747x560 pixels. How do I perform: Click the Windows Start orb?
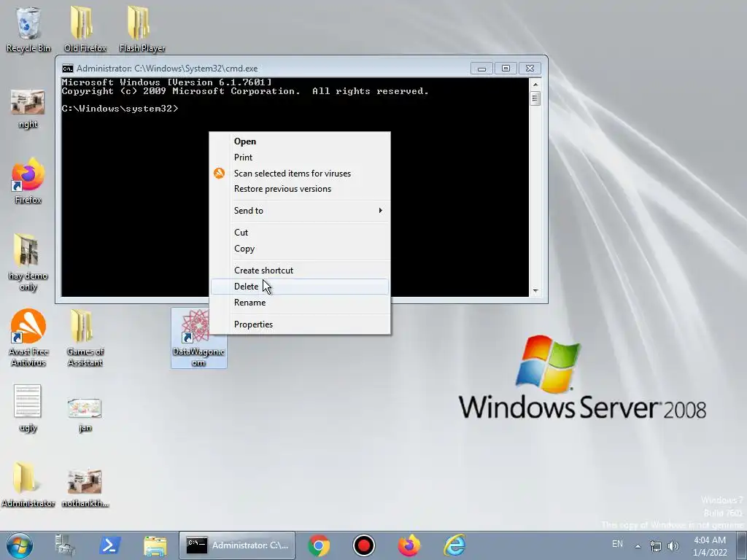(20, 545)
